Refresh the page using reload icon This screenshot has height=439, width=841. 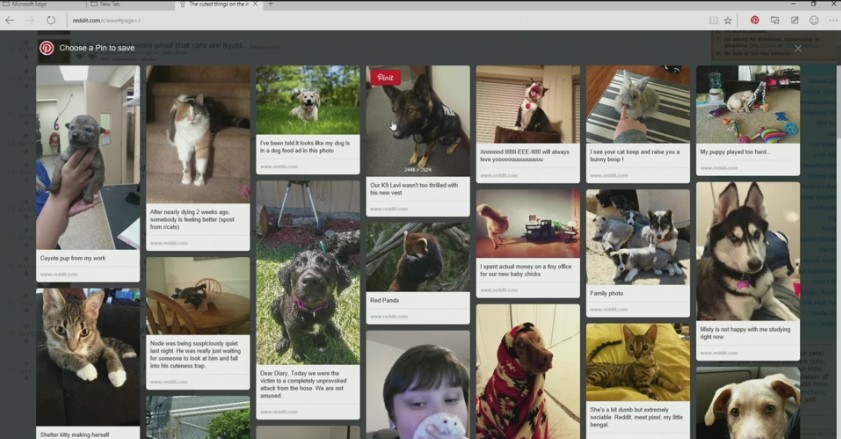tap(50, 19)
